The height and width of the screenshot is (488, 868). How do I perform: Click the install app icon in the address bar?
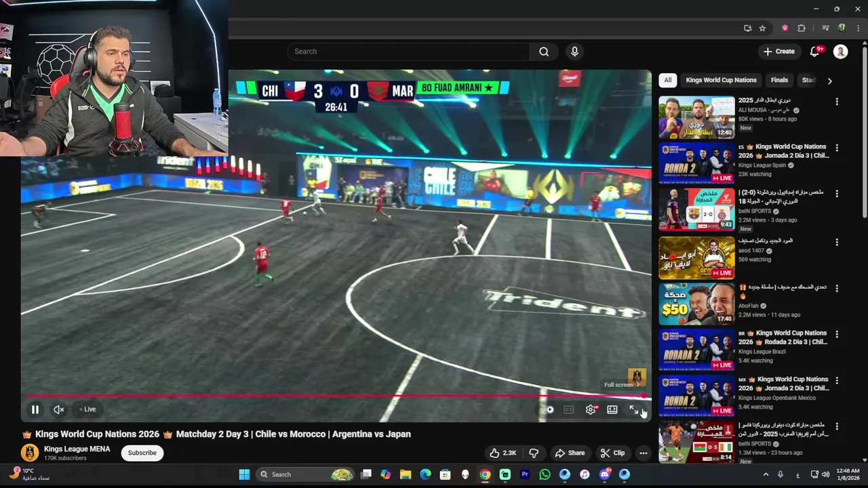click(747, 28)
